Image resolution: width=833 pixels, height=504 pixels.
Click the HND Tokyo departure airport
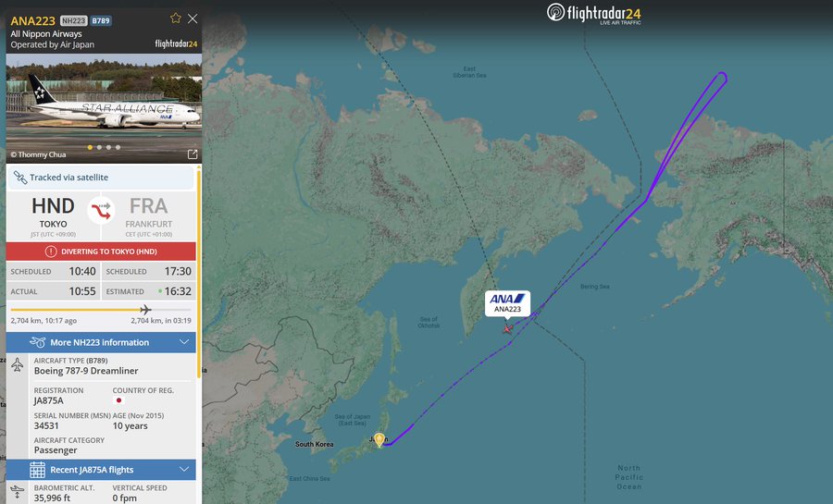53,215
